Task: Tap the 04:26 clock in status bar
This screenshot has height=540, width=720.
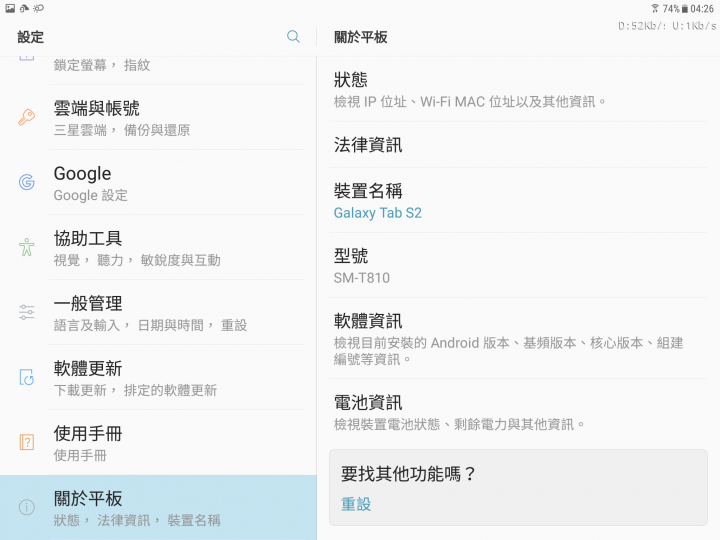Action: click(x=702, y=9)
